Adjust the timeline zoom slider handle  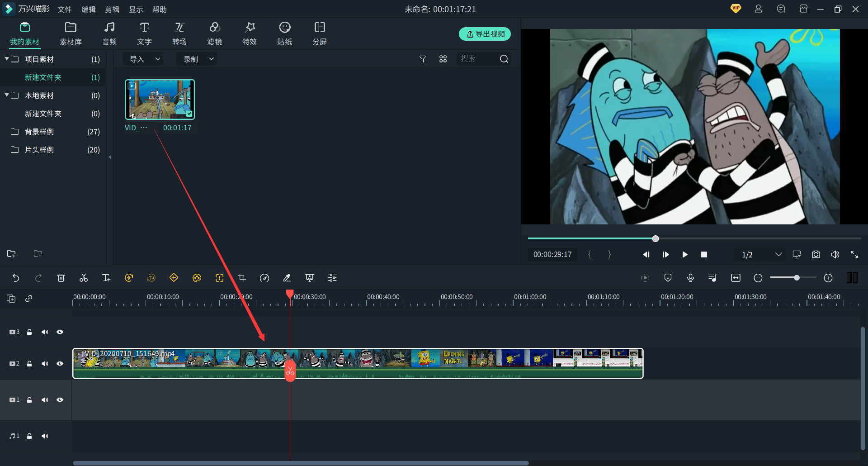[797, 278]
